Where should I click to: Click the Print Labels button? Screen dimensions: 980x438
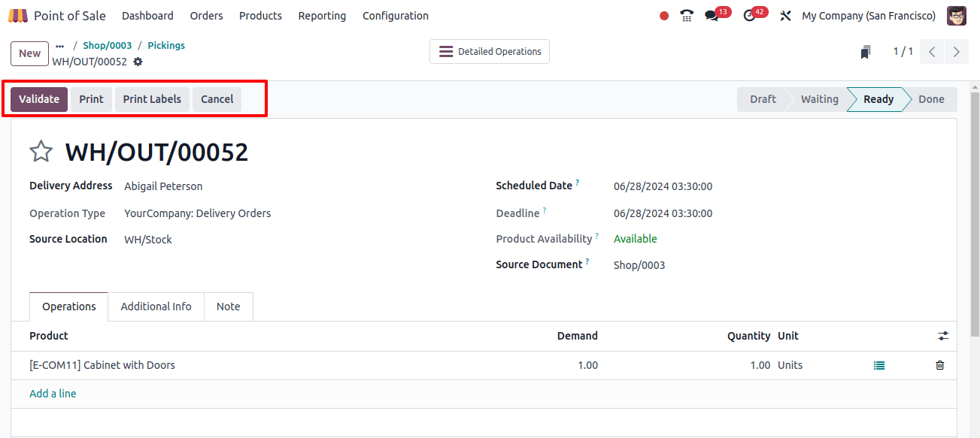pyautogui.click(x=152, y=99)
